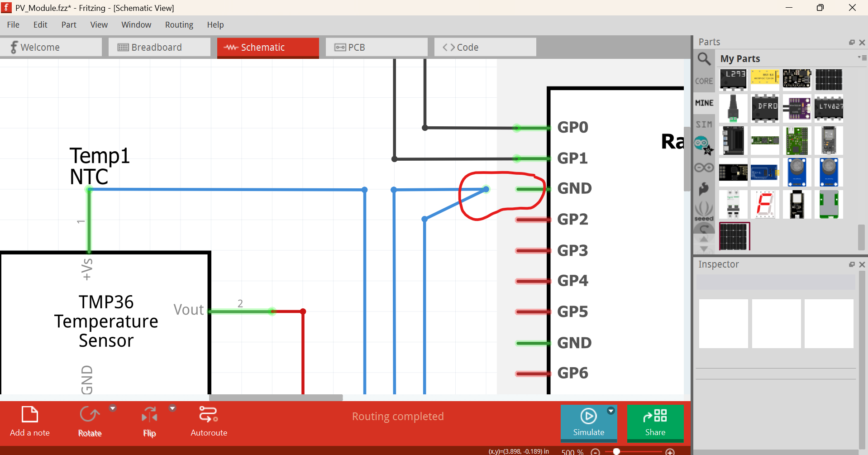868x455 pixels.
Task: Run Autoroute
Action: (x=209, y=421)
